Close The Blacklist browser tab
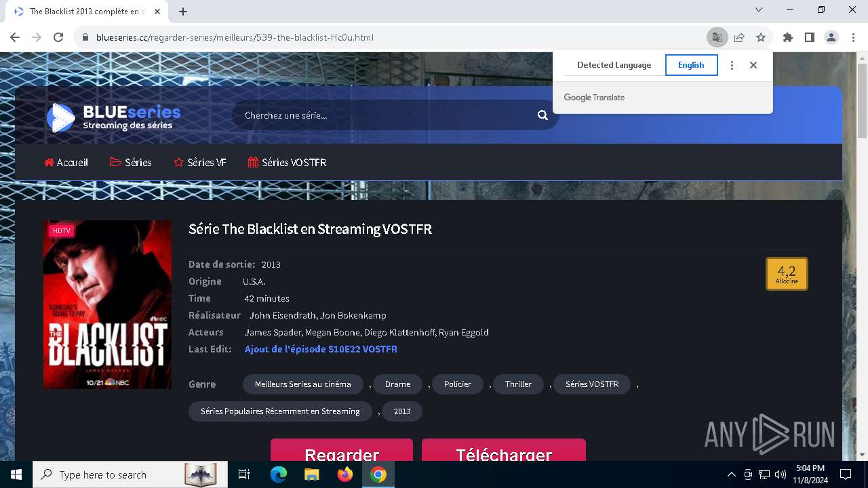Screen dimensions: 868x488 click(157, 12)
